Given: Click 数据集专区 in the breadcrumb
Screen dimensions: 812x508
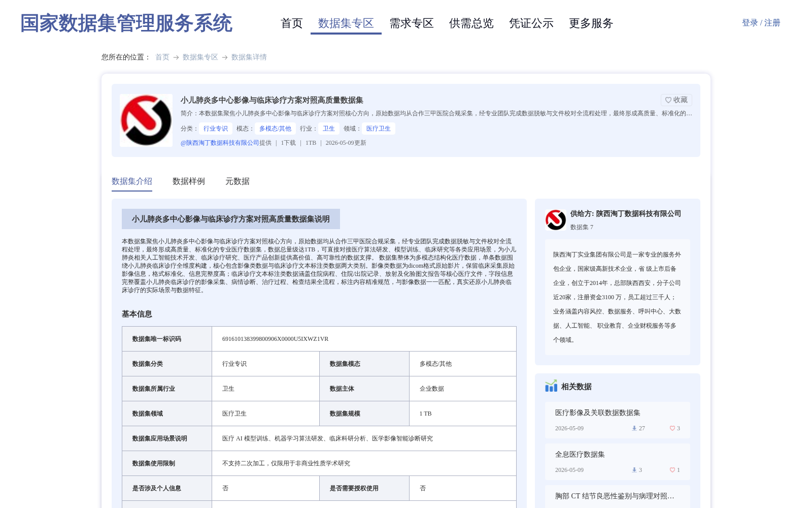Looking at the screenshot, I should pos(200,57).
